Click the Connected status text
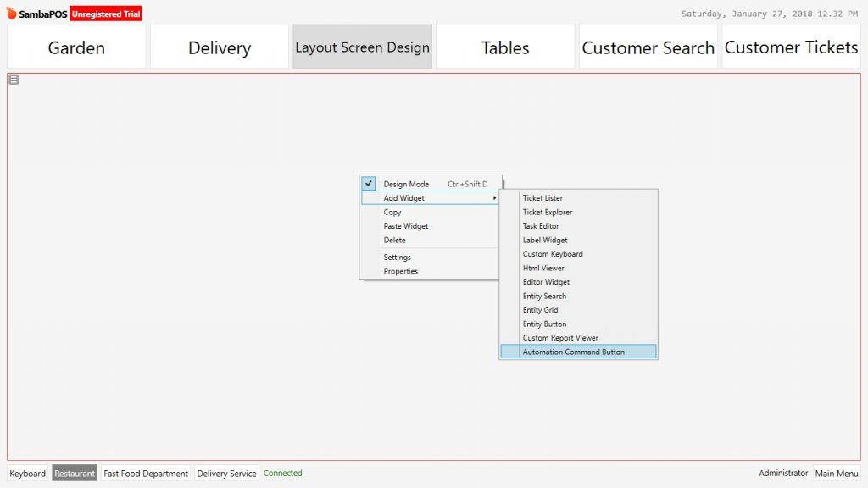 tap(283, 473)
